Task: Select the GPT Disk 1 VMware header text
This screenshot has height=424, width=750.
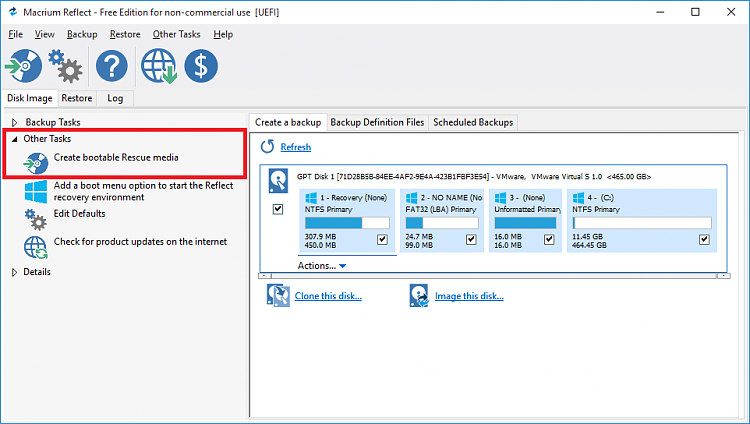Action: coord(474,177)
